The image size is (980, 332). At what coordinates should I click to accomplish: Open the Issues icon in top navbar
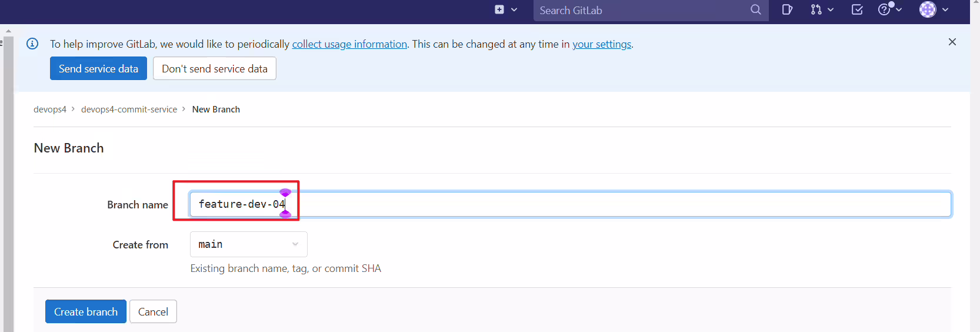click(787, 9)
